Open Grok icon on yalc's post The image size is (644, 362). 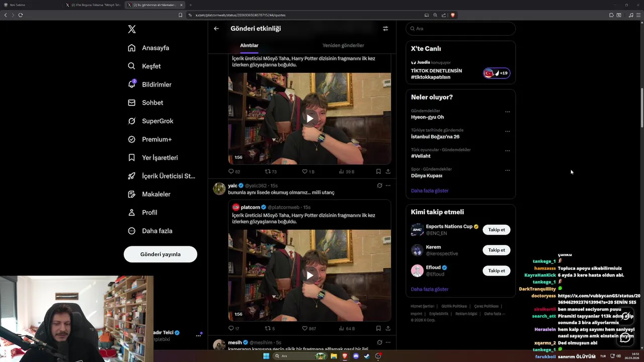click(379, 186)
